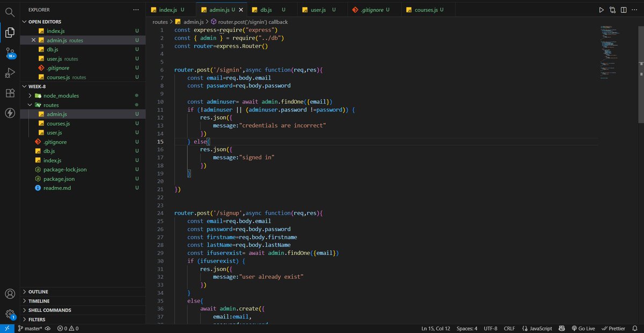Click the Explorer more actions ellipsis
The image size is (644, 333).
136,10
